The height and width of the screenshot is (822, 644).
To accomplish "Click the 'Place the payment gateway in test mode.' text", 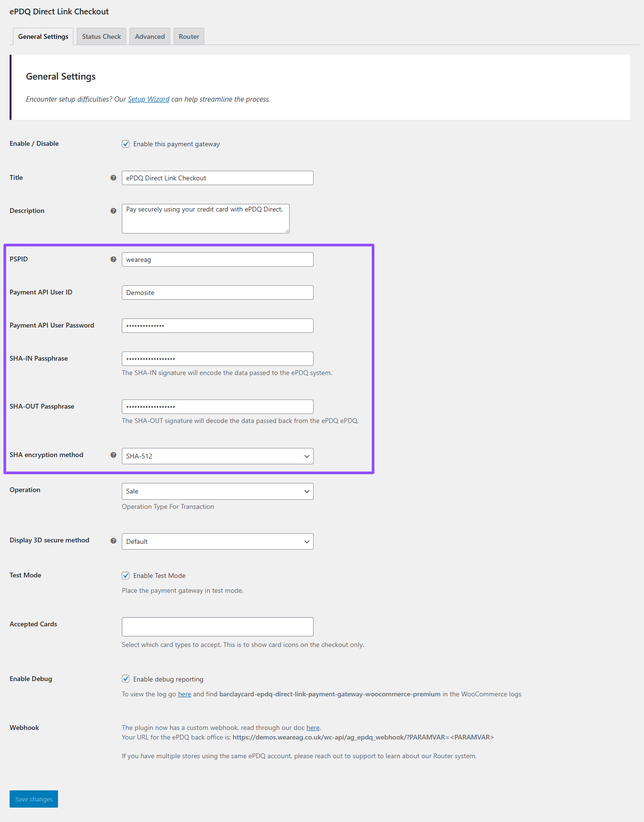I will pos(183,590).
